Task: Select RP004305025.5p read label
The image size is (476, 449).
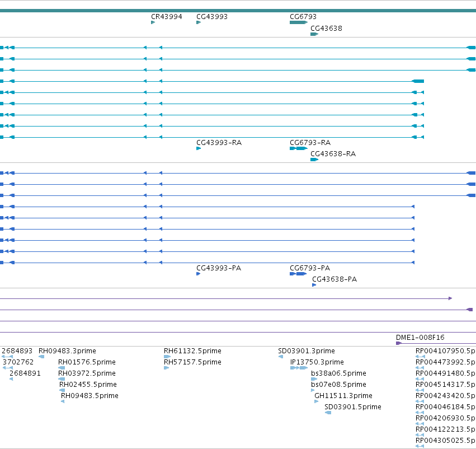Action: [445, 441]
